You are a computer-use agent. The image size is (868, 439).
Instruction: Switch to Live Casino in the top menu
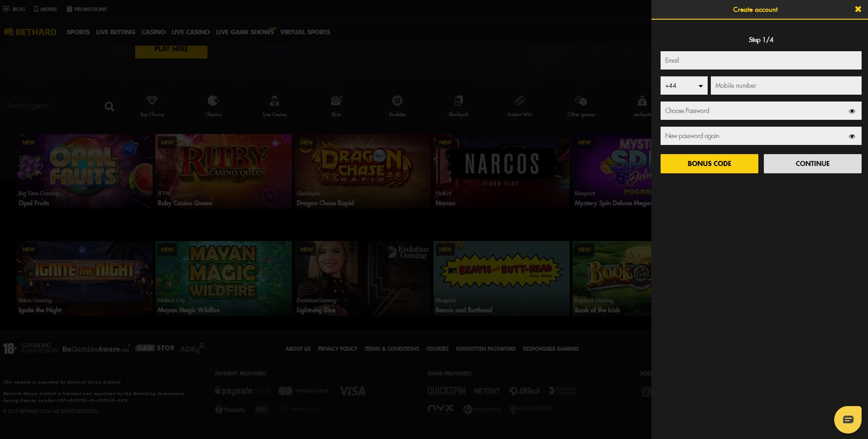191,32
